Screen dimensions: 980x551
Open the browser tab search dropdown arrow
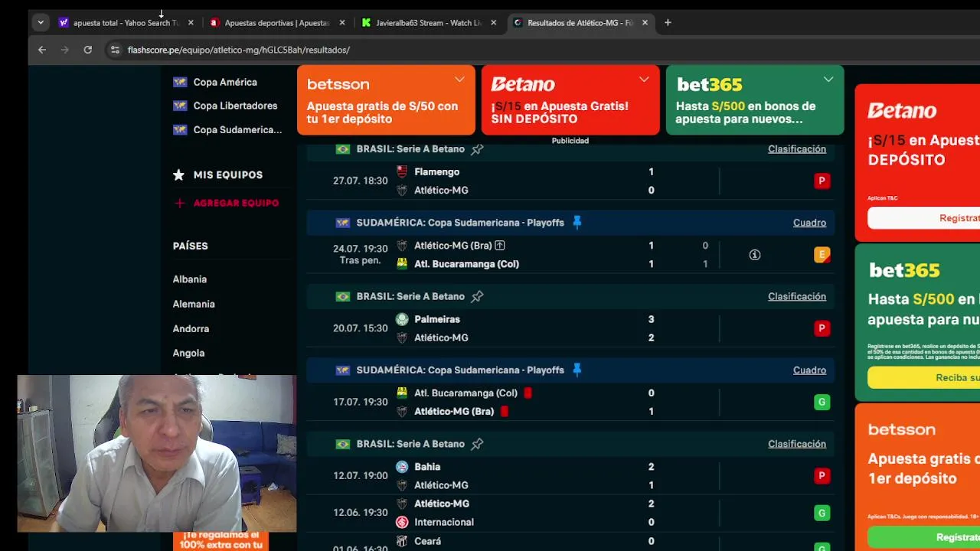[x=41, y=23]
